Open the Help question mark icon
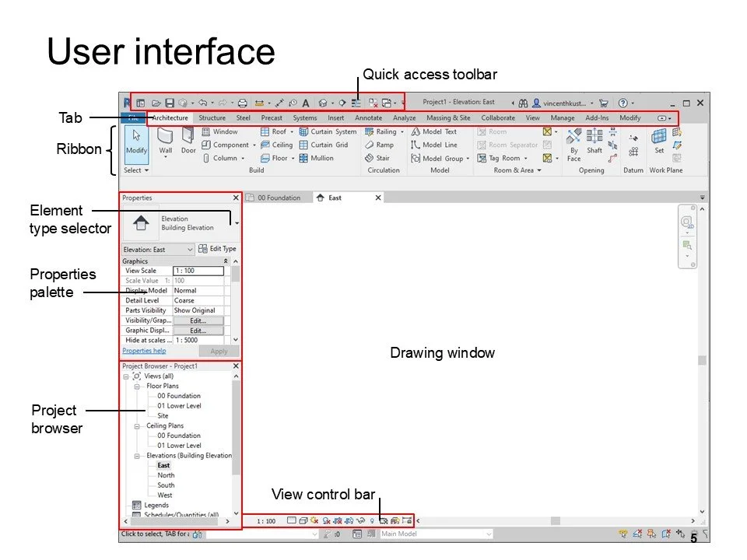The width and height of the screenshot is (747, 560). 623,103
